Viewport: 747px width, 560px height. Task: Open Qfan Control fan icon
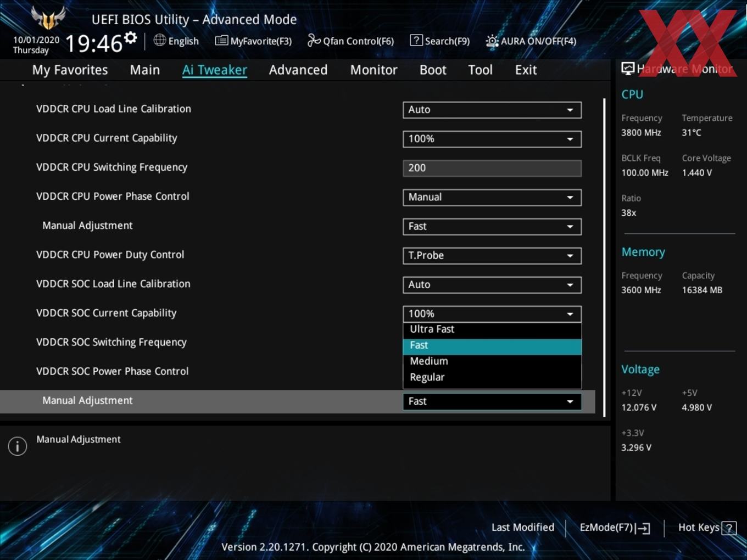[314, 40]
